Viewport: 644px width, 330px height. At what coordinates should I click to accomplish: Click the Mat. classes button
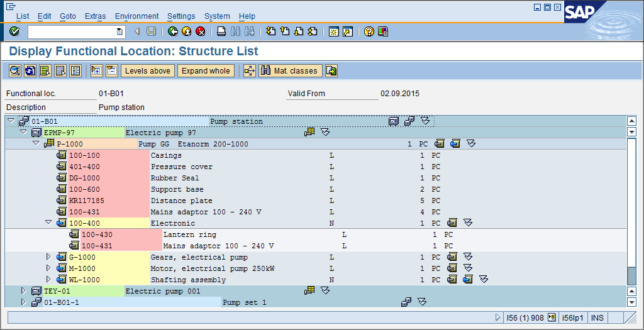click(291, 70)
